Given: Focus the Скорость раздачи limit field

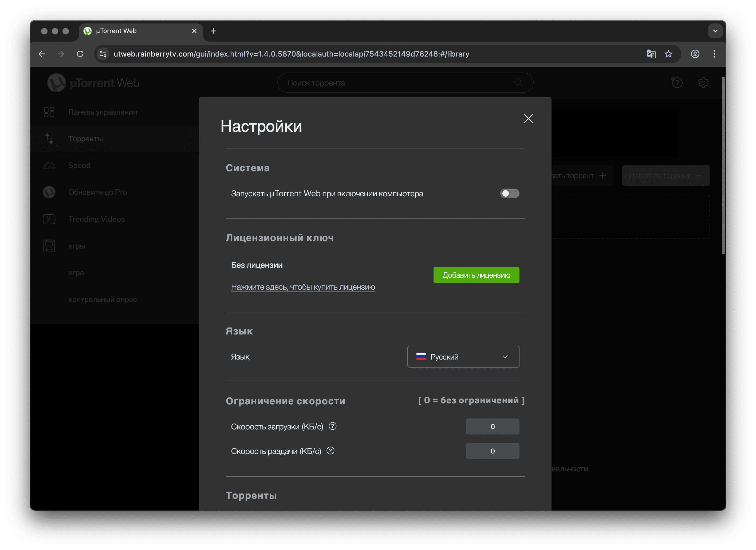Looking at the screenshot, I should [x=493, y=451].
